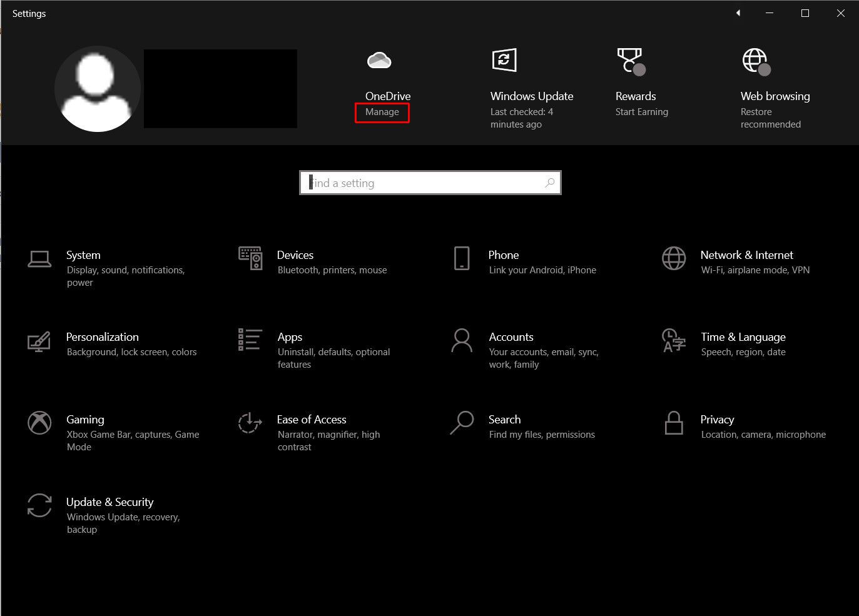
Task: Close the Settings window
Action: tap(841, 13)
